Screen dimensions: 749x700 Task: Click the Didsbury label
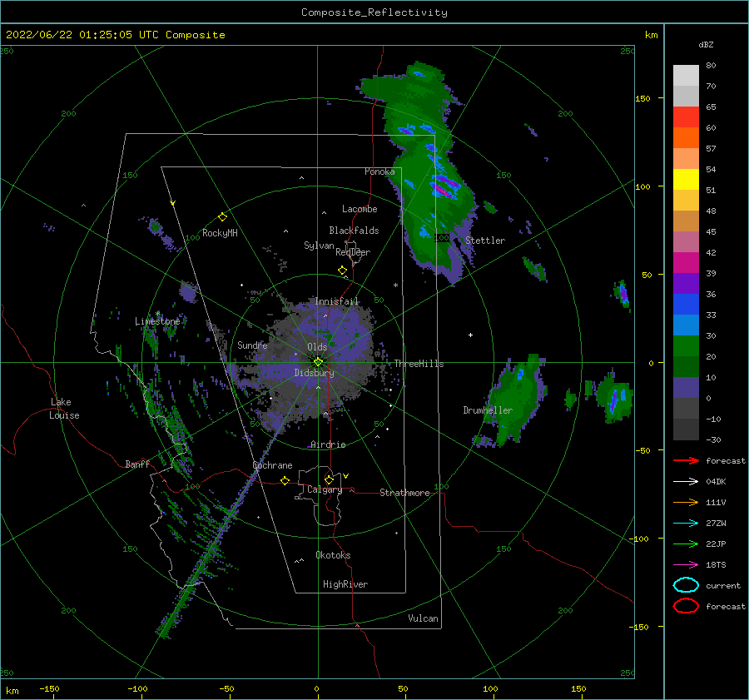(x=314, y=373)
